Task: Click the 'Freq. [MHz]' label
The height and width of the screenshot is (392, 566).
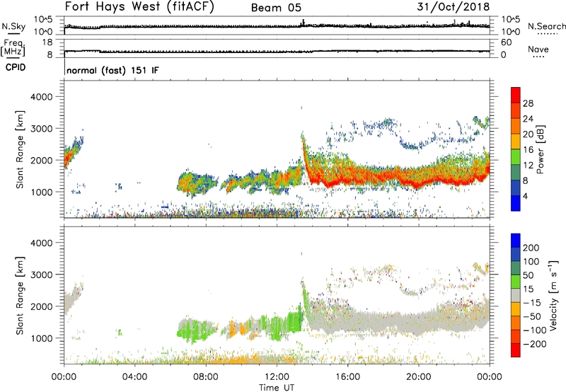Action: (x=13, y=48)
